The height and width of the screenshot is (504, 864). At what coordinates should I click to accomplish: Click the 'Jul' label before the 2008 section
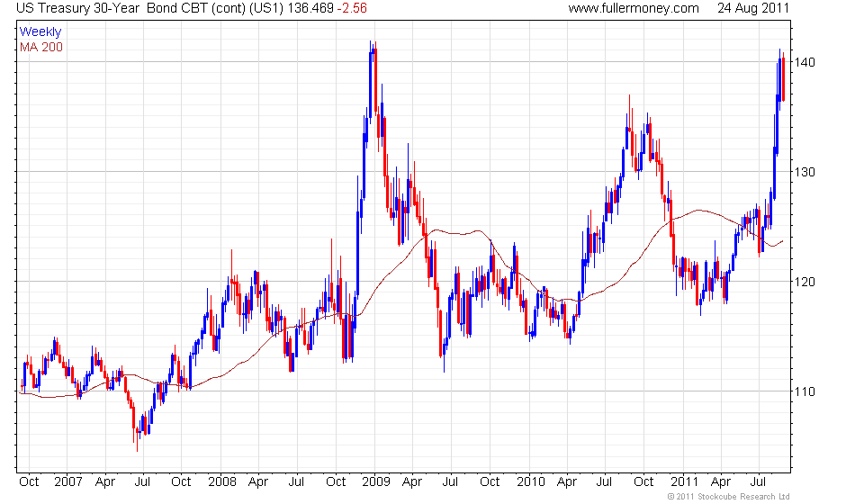point(143,482)
